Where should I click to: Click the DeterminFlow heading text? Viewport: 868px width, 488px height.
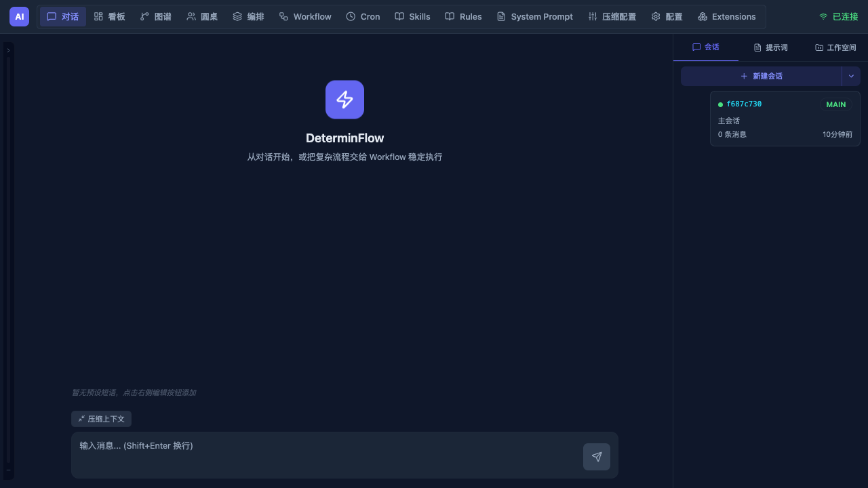[x=344, y=138]
